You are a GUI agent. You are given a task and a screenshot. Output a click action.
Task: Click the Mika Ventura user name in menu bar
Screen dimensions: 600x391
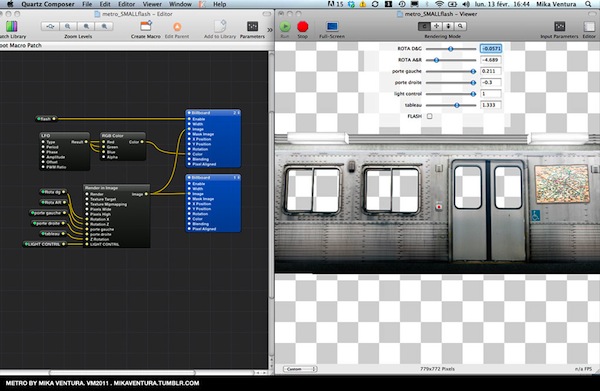556,4
